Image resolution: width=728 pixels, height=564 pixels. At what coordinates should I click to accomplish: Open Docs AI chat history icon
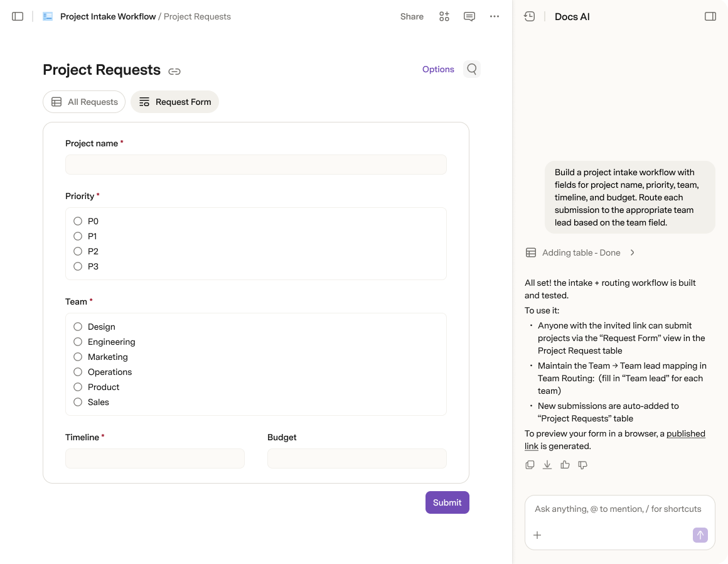(x=529, y=17)
